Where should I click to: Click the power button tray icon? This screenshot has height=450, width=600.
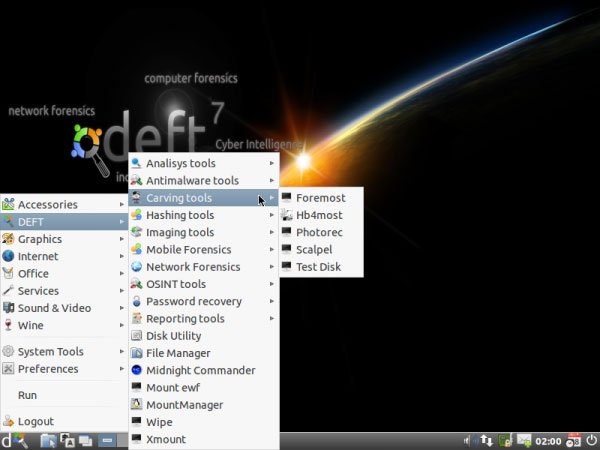click(x=592, y=441)
